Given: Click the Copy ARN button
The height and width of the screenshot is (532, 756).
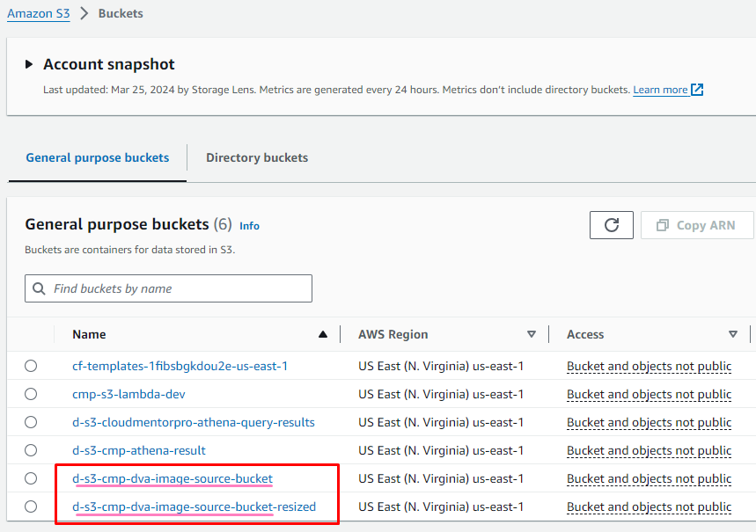Looking at the screenshot, I should click(697, 225).
